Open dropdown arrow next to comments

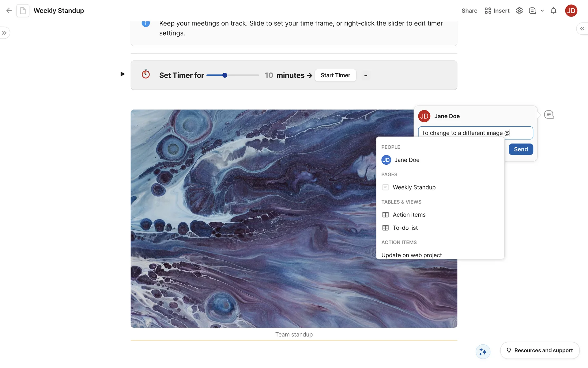542,11
